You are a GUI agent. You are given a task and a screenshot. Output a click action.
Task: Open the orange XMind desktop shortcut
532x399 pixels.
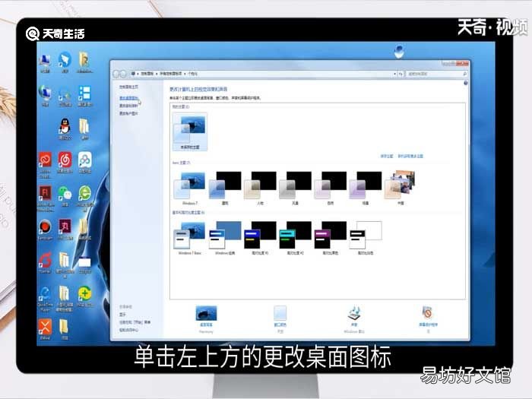45,329
